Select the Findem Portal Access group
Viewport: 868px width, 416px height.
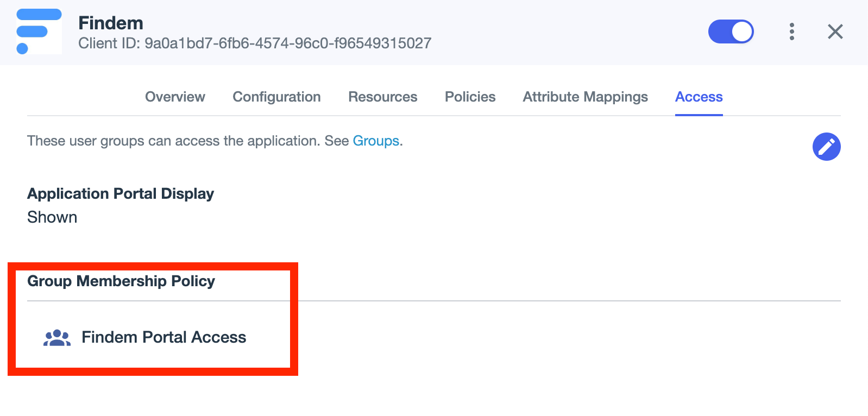click(163, 337)
